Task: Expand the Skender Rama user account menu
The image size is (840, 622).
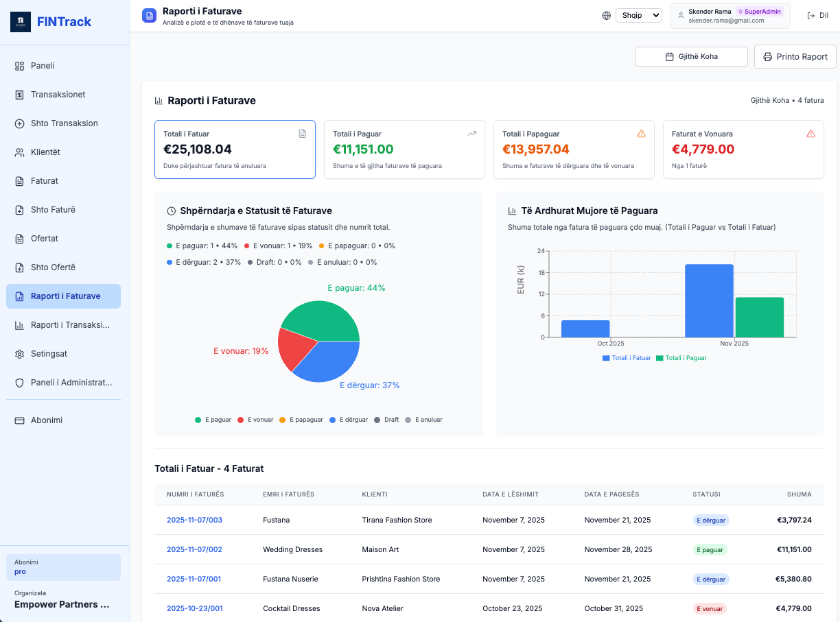Action: point(730,14)
